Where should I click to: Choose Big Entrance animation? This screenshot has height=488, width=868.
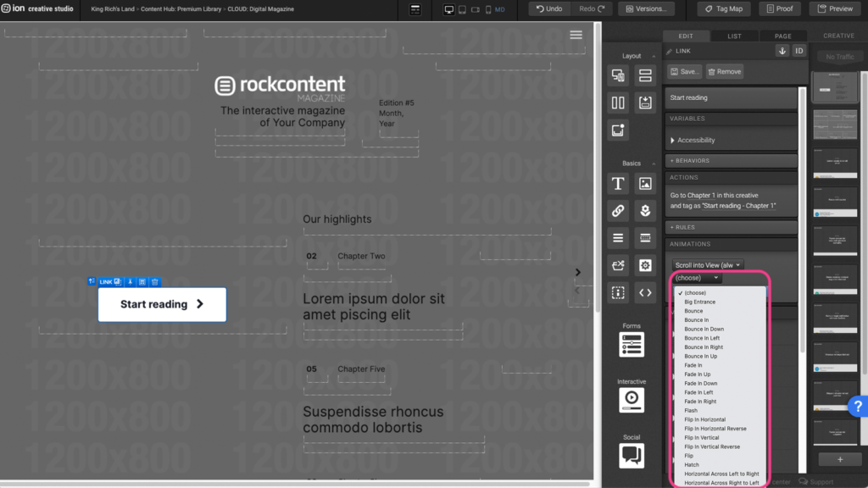pyautogui.click(x=721, y=302)
